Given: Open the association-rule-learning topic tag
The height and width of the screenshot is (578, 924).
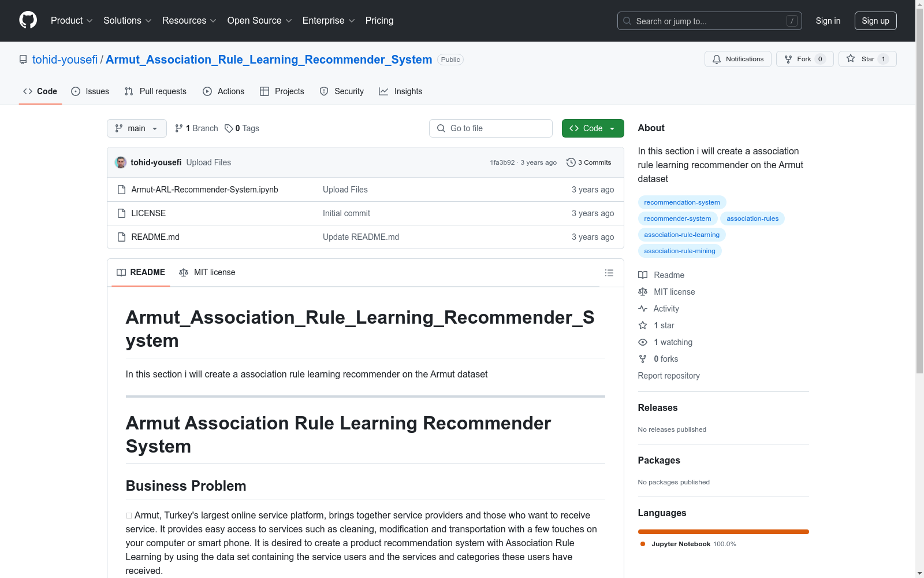Looking at the screenshot, I should point(682,235).
